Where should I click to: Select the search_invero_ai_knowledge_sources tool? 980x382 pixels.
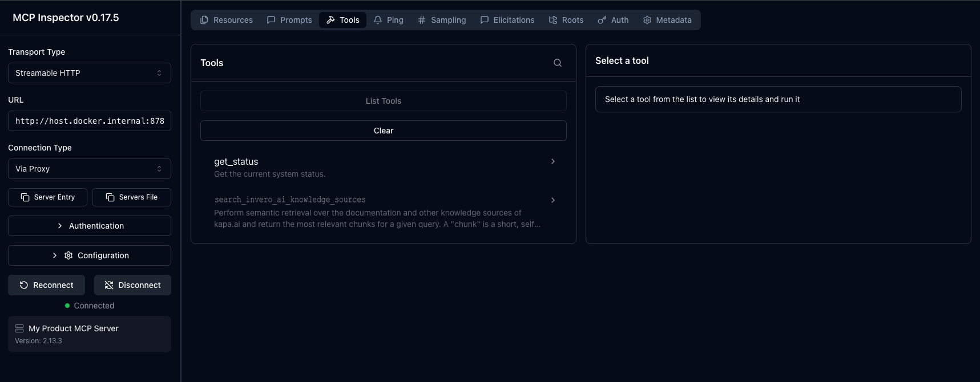[384, 212]
